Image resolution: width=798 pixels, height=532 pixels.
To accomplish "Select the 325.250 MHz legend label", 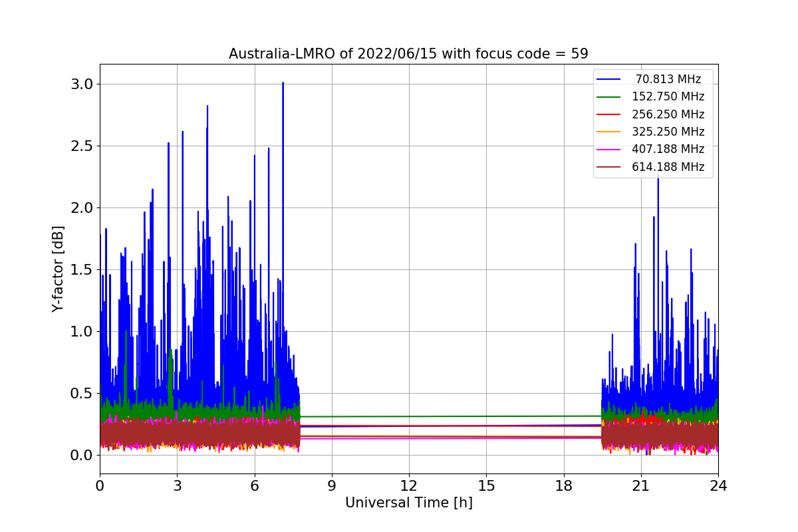I will 668,132.
